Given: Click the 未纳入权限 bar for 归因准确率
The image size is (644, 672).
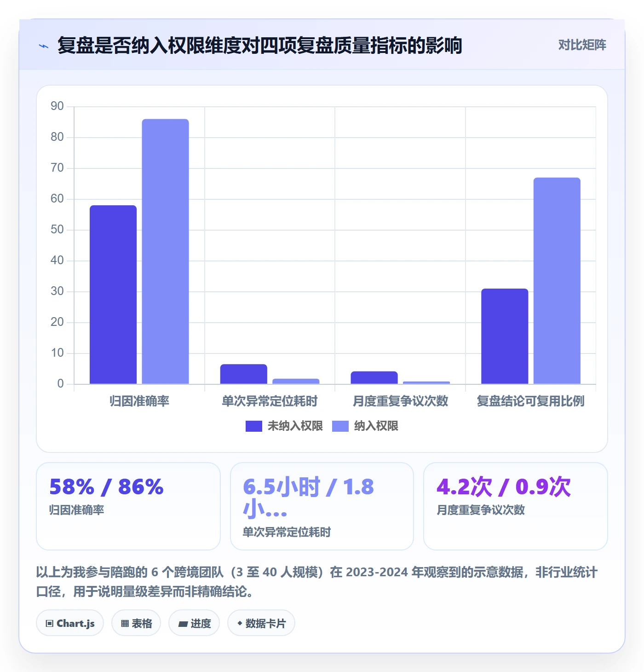Looking at the screenshot, I should click(113, 295).
